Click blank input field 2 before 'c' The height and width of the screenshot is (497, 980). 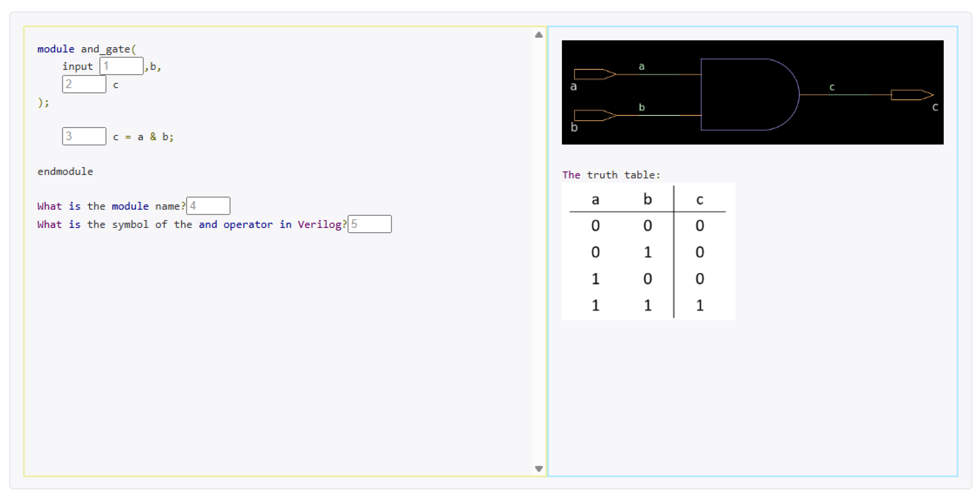tap(84, 84)
